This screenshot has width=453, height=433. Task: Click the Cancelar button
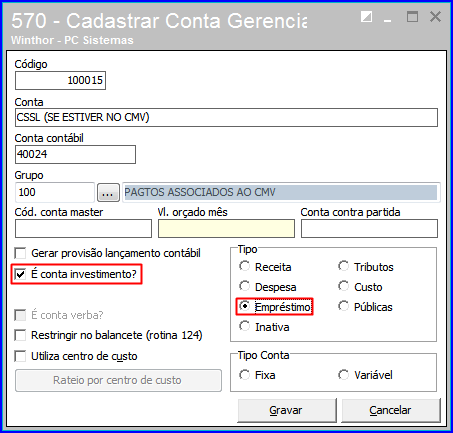pyautogui.click(x=391, y=410)
